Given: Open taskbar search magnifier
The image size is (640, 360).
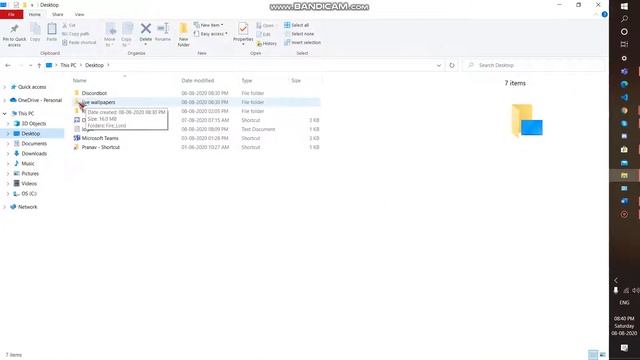Looking at the screenshot, I should 624,19.
